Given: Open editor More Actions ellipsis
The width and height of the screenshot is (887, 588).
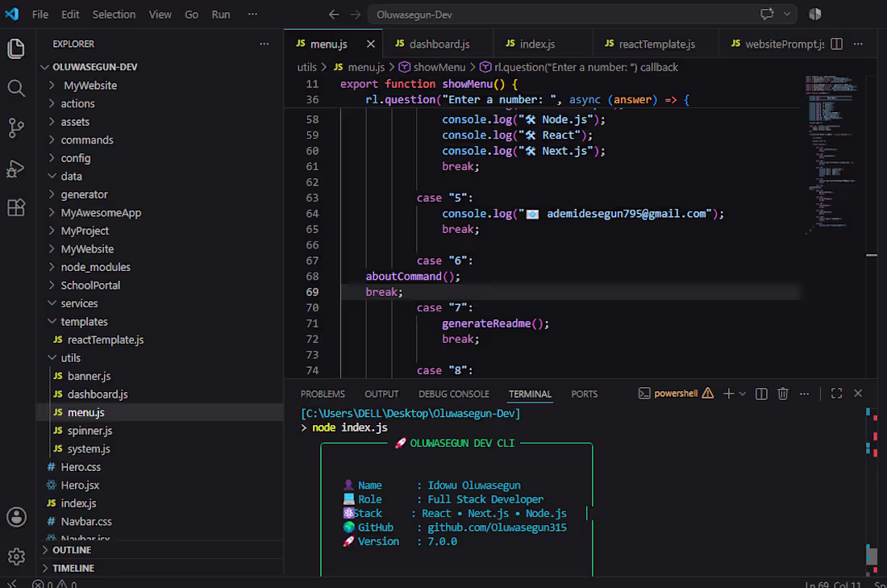Looking at the screenshot, I should coord(858,44).
